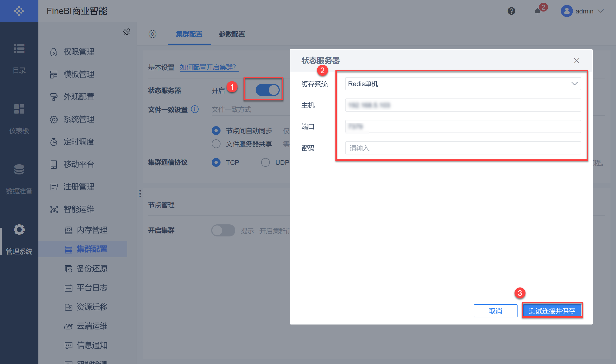Open 备份还原 in the sidebar menu

92,268
